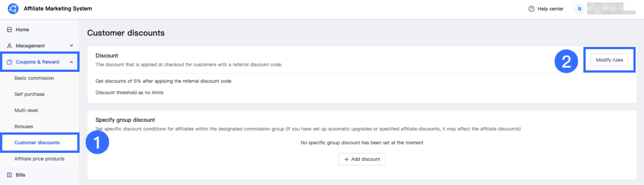Expand the Management menu chevron
Viewport: 644px width, 185px height.
coord(71,46)
